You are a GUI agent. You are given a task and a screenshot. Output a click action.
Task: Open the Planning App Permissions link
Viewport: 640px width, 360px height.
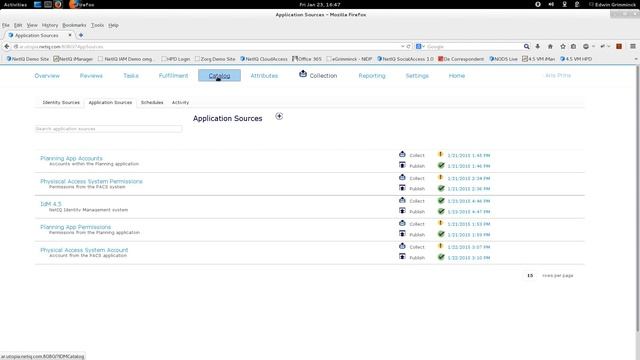[76, 227]
